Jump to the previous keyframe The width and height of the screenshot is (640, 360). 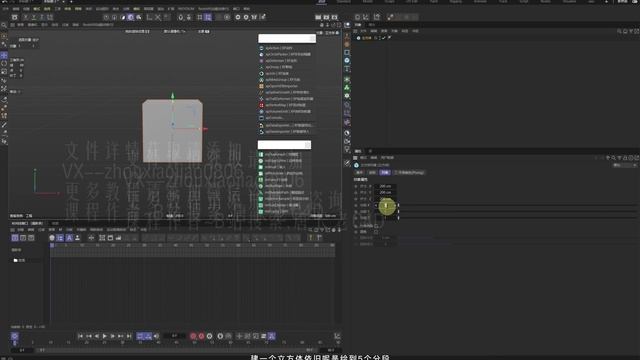(x=89, y=336)
